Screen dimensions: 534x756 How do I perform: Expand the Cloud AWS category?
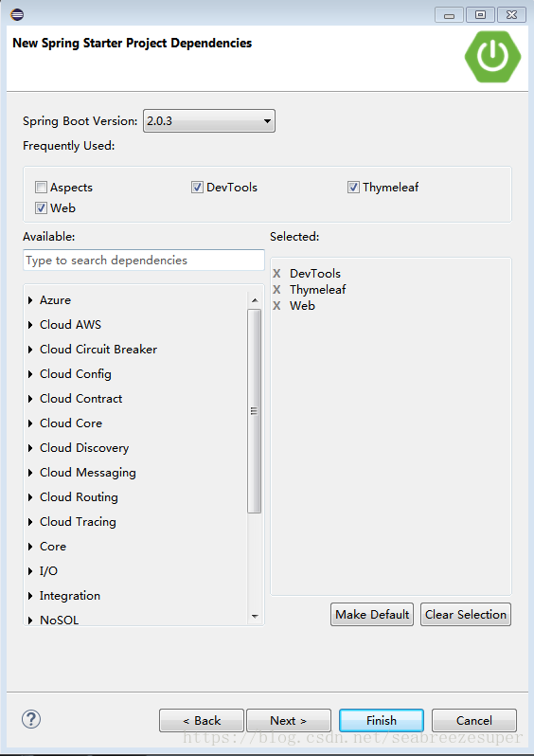pyautogui.click(x=30, y=325)
